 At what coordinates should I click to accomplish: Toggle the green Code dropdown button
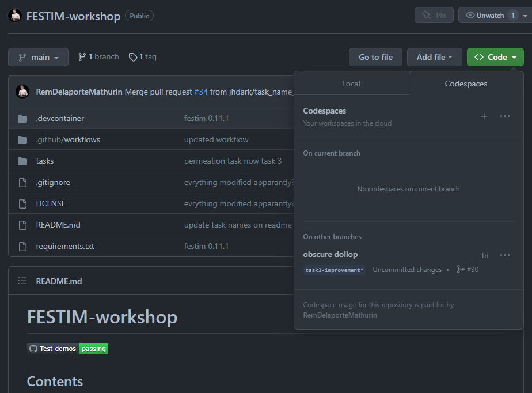(495, 57)
